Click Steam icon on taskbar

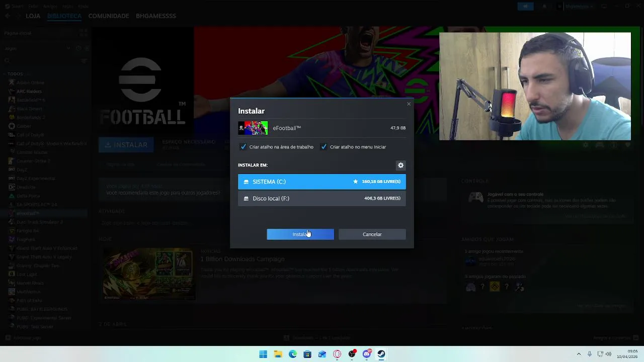point(381,354)
